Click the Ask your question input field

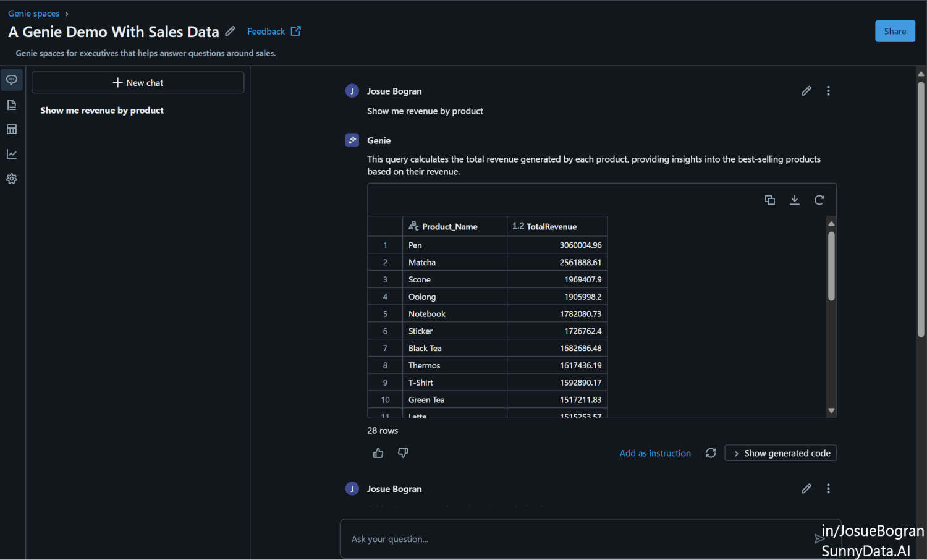556,538
